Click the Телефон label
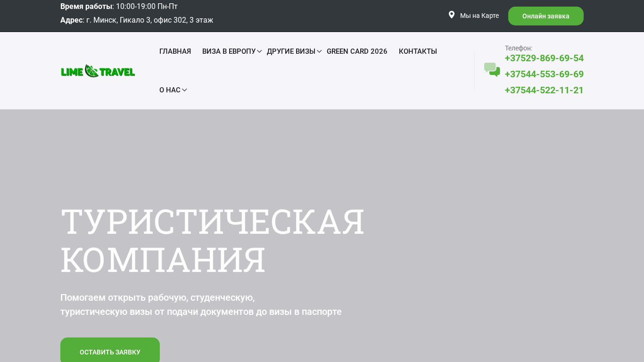 pos(519,48)
